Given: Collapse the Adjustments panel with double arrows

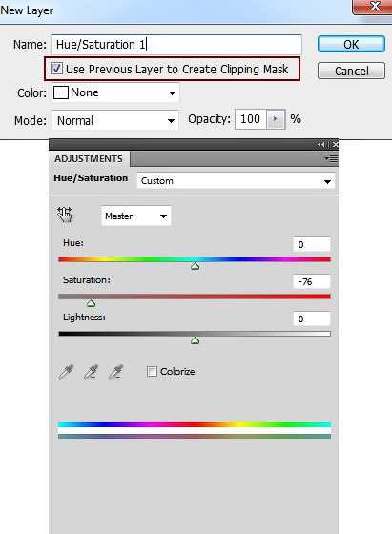Looking at the screenshot, I should click(x=321, y=145).
